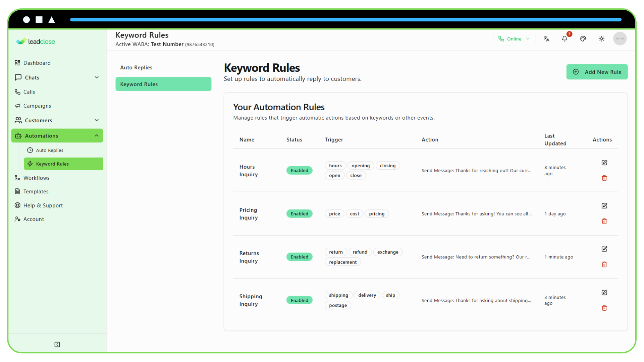Toggle Enabled status on Hours Inquiry

point(299,170)
